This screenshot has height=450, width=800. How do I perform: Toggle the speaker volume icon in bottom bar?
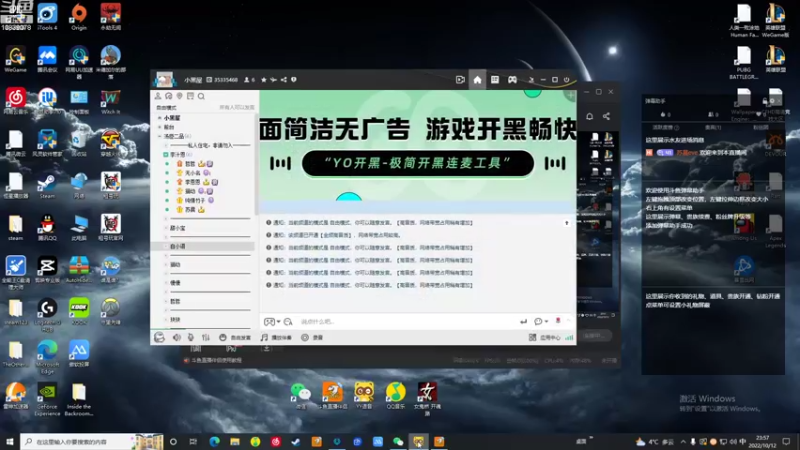pos(177,337)
